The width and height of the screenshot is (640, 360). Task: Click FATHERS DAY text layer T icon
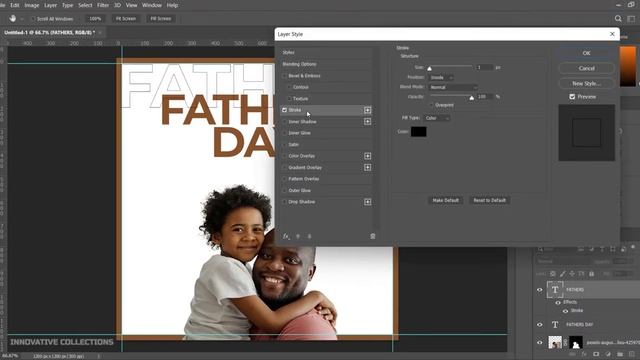[555, 324]
